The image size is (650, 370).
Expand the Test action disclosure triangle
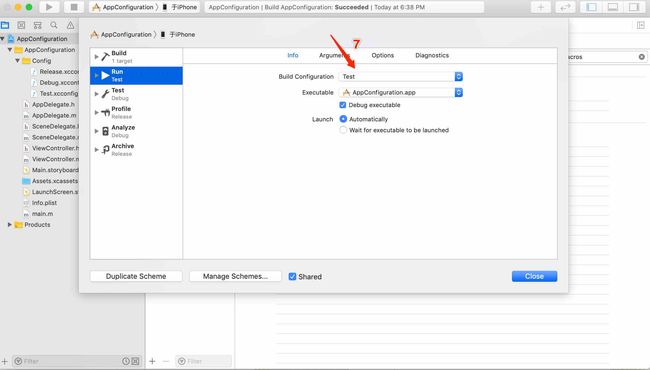[x=96, y=94]
